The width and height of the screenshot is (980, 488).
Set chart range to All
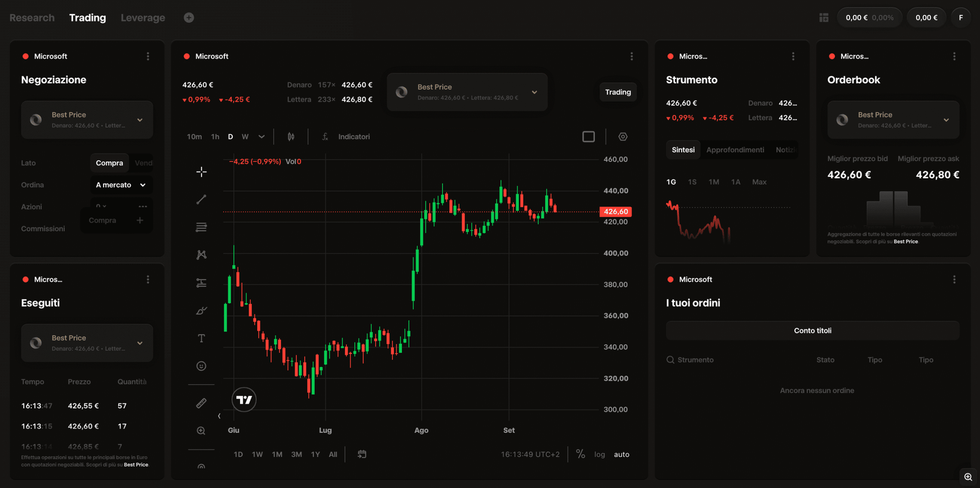coord(333,454)
